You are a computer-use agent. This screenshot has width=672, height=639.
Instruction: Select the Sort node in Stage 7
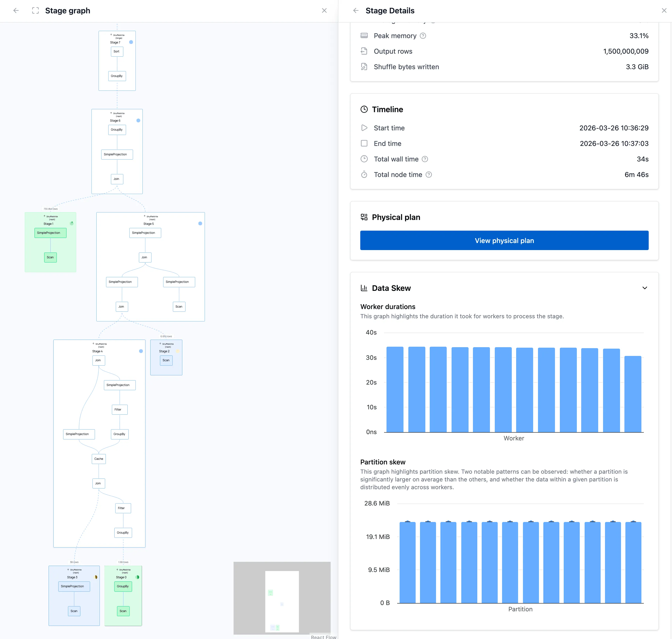117,51
